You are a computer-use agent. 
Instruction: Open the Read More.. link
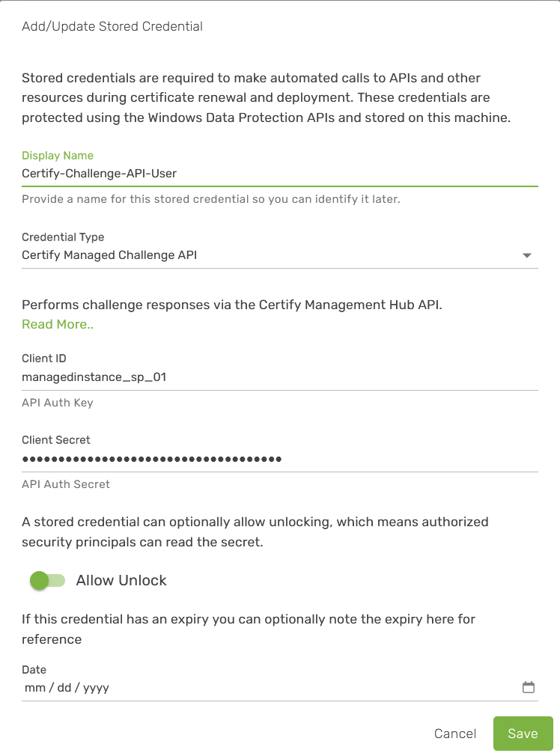pyautogui.click(x=58, y=324)
